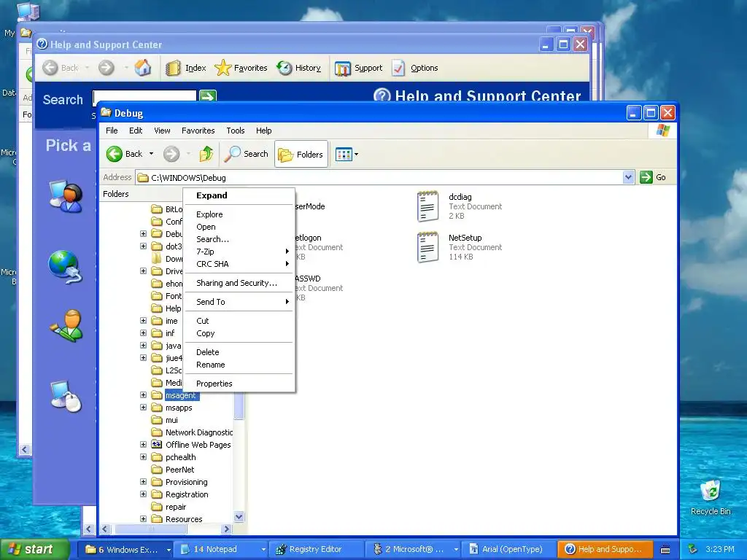Click the Offline Web Pages folder icon

[x=157, y=444]
